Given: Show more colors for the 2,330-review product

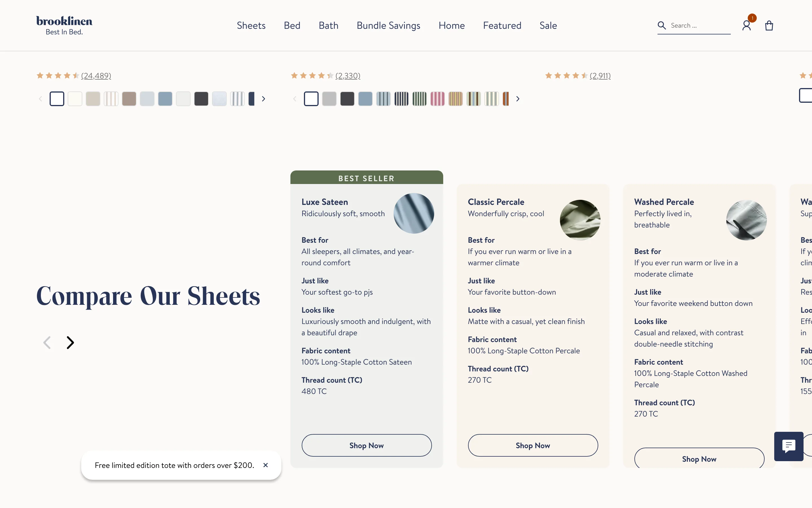Looking at the screenshot, I should click(518, 99).
